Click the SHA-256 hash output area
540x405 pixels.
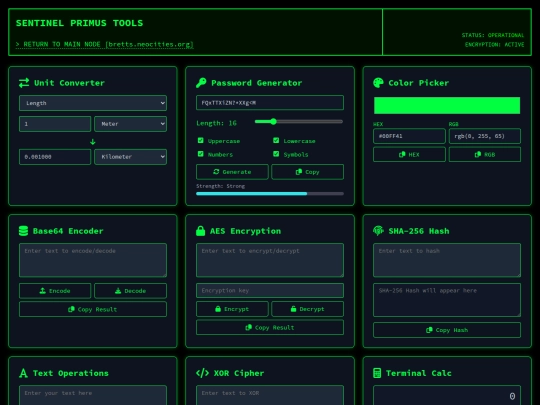(447, 300)
